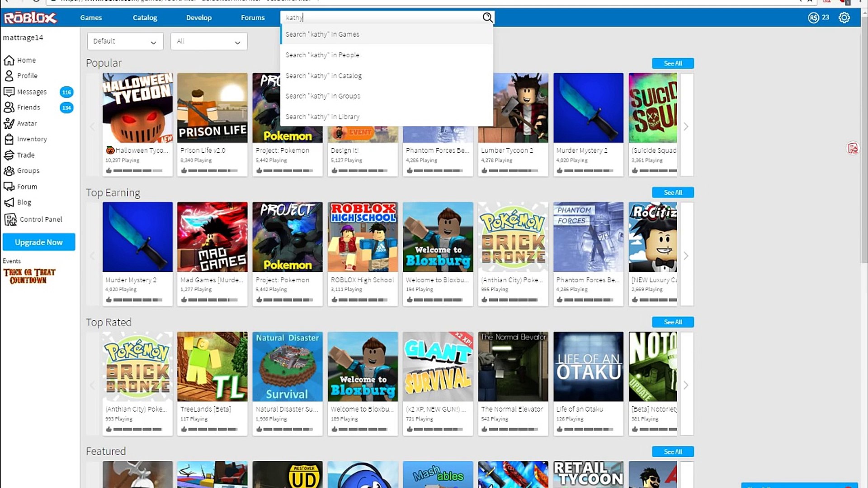Click the Groups sidebar icon
This screenshot has width=868, height=488.
click(x=9, y=171)
